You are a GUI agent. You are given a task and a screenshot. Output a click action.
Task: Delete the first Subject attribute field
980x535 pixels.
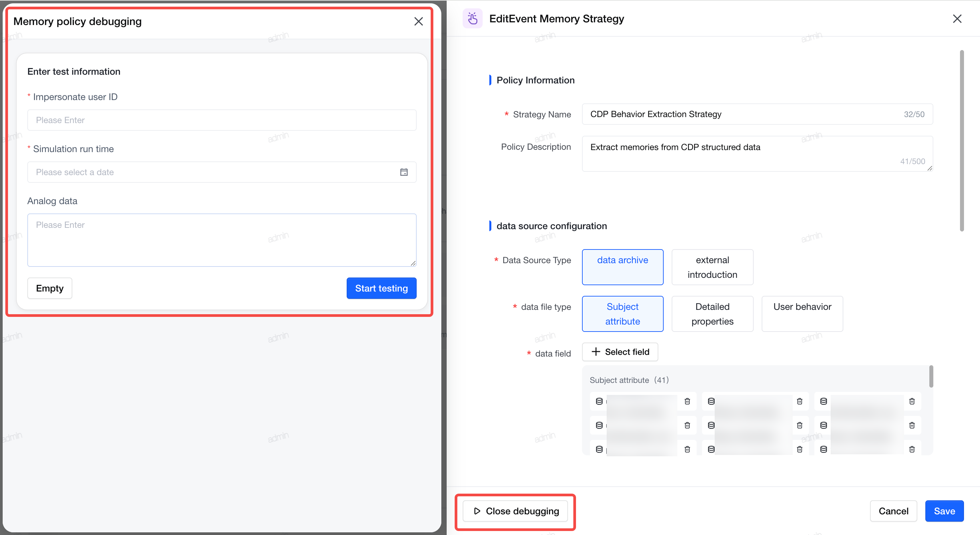[687, 401]
